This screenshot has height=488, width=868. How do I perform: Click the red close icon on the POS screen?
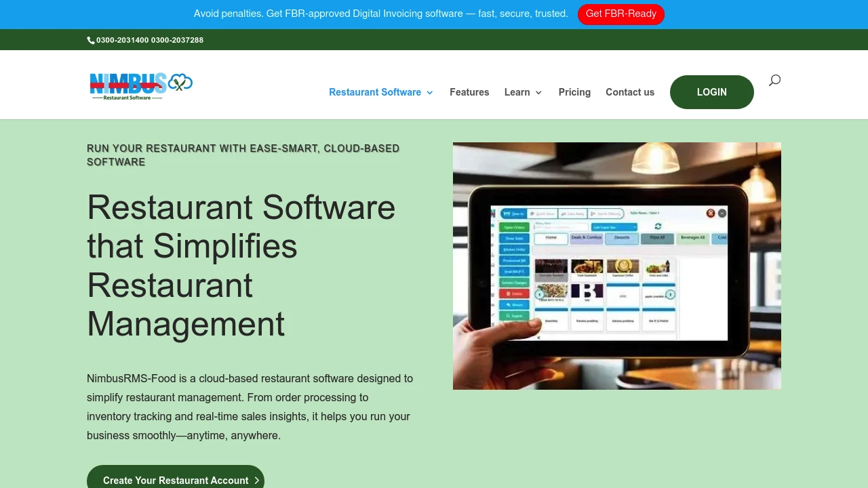coord(711,213)
